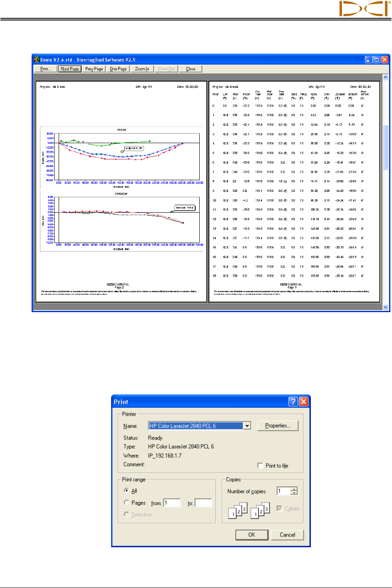The height and width of the screenshot is (588, 392).
Task: Toggle the Collate checkbox
Action: (280, 509)
